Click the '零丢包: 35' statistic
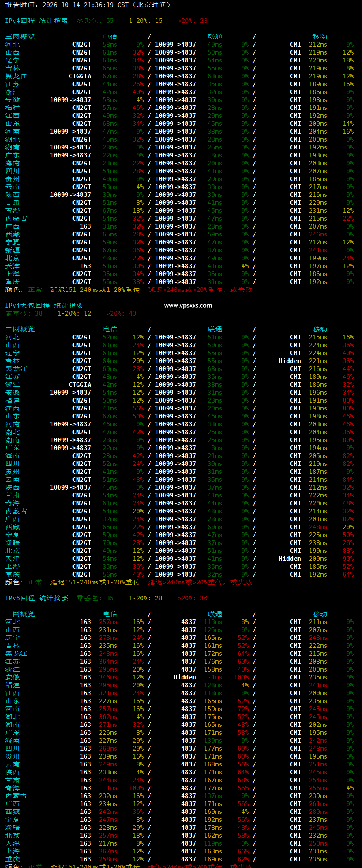The height and width of the screenshot is (868, 362). (95, 598)
